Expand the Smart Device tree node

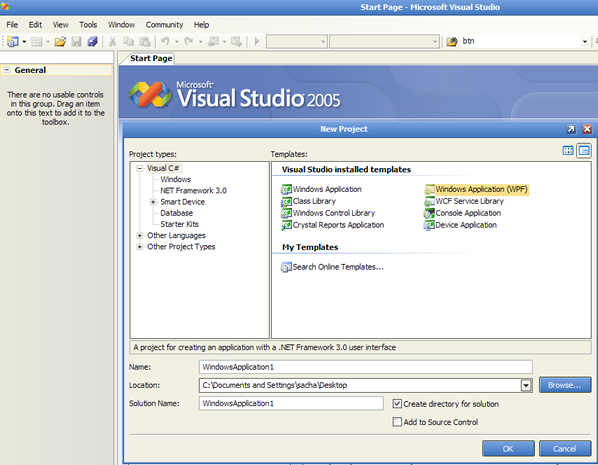pos(153,202)
